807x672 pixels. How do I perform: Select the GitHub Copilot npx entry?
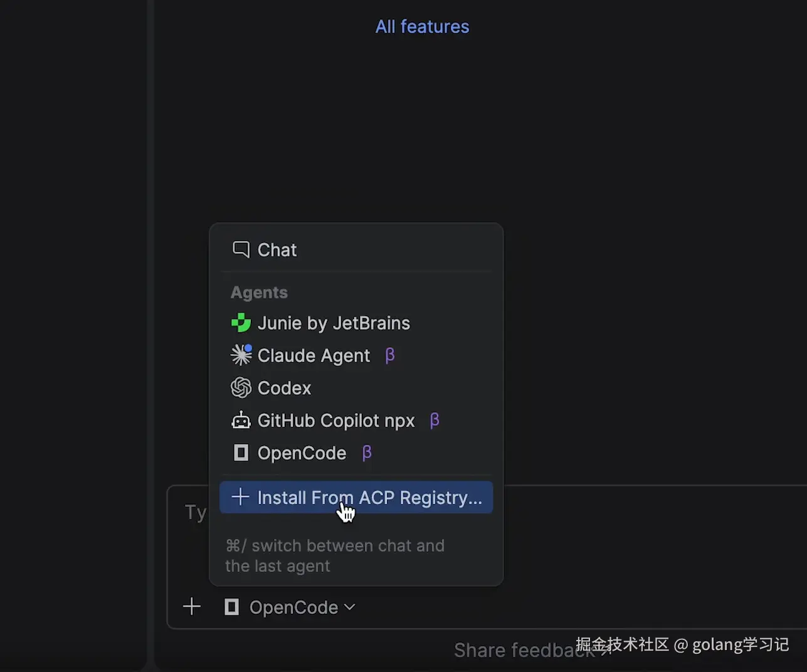(x=336, y=421)
